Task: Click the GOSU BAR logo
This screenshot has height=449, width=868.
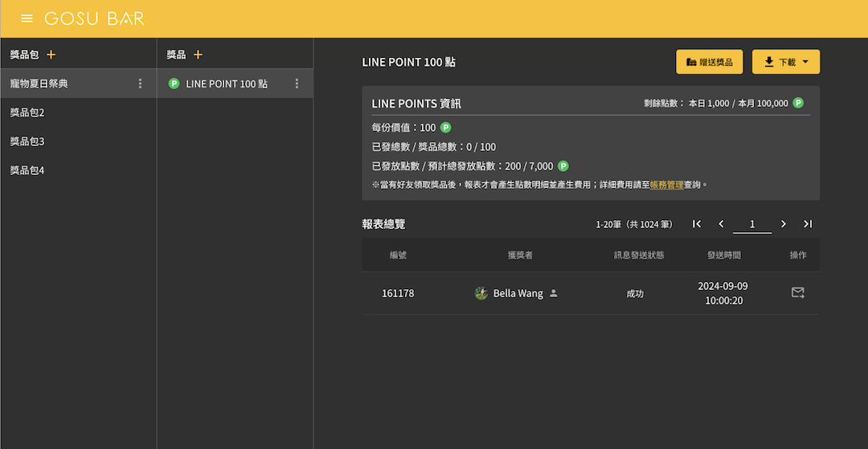Action: (95, 18)
